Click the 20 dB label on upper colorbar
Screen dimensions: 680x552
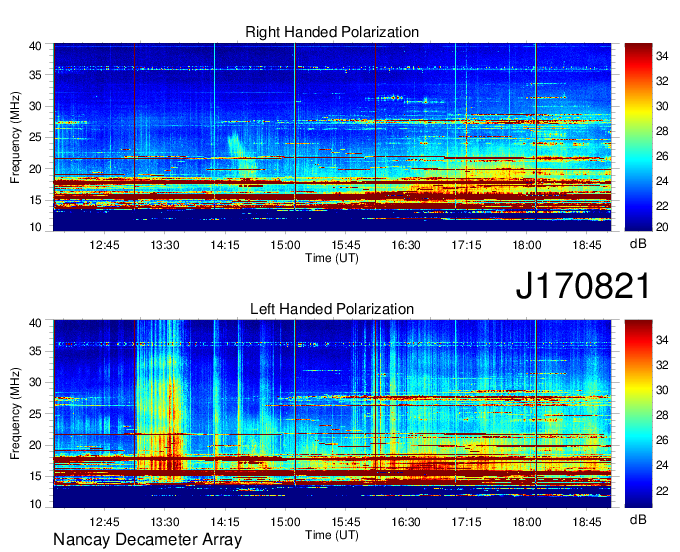point(662,227)
